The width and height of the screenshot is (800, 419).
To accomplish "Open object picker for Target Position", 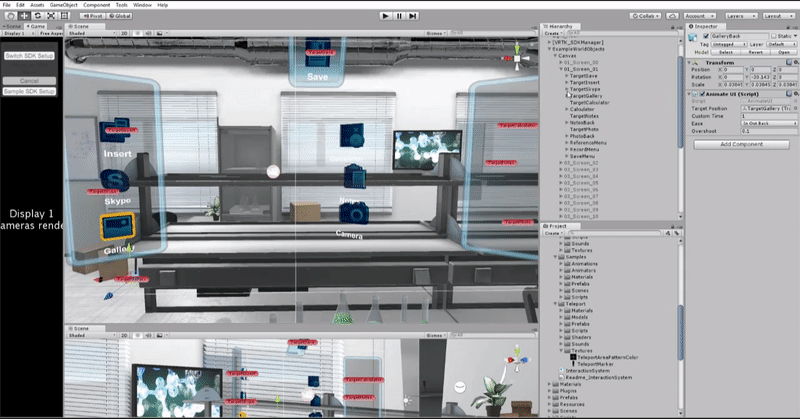I will [x=795, y=108].
